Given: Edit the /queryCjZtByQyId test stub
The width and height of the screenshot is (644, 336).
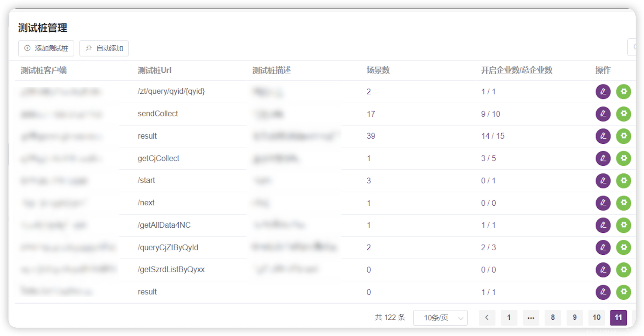Looking at the screenshot, I should coord(603,247).
